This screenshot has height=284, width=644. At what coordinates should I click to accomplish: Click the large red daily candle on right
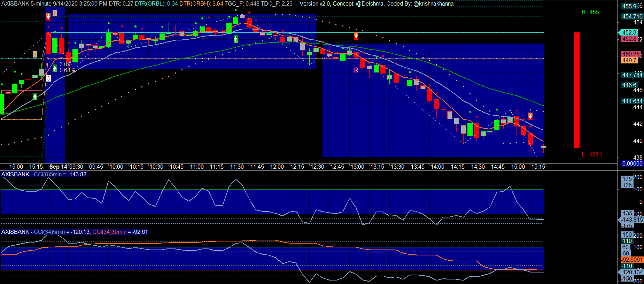pyautogui.click(x=577, y=90)
